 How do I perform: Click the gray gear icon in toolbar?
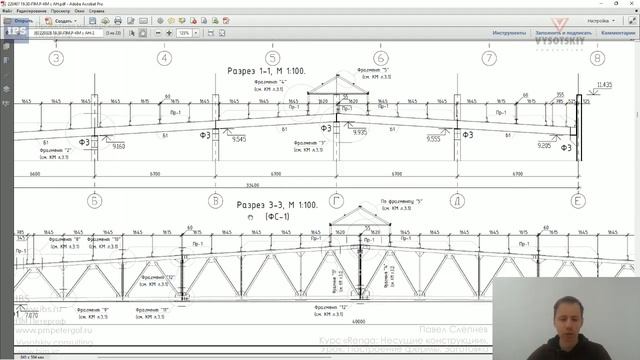(160, 20)
